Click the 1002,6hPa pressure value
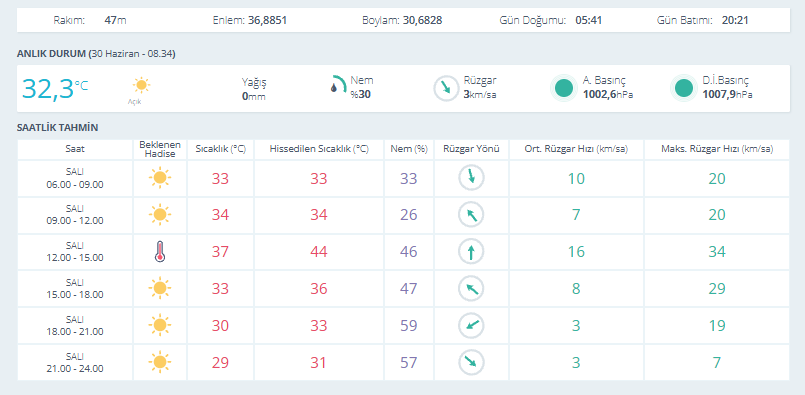This screenshot has height=395, width=805. pyautogui.click(x=607, y=95)
